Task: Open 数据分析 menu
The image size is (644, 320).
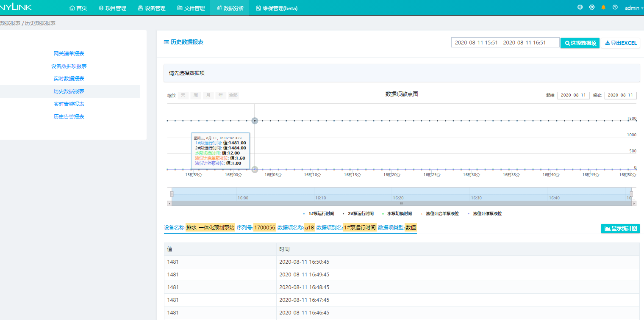Action: (230, 8)
